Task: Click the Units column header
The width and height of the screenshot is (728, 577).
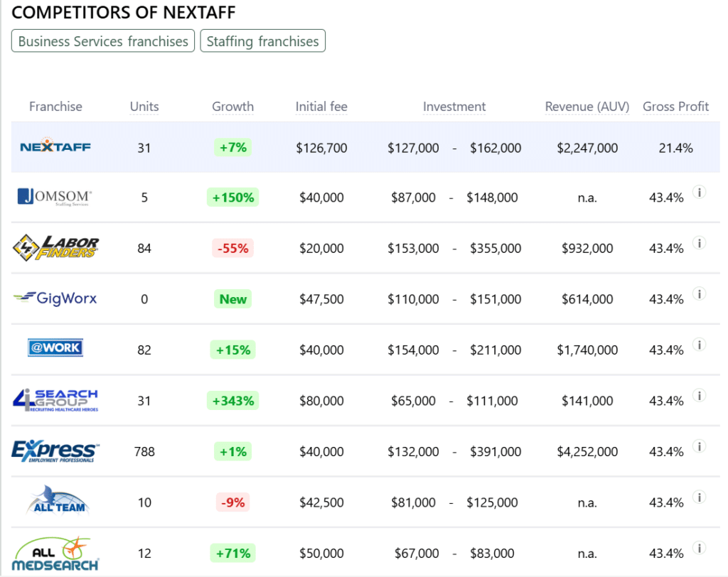Action: 144,107
